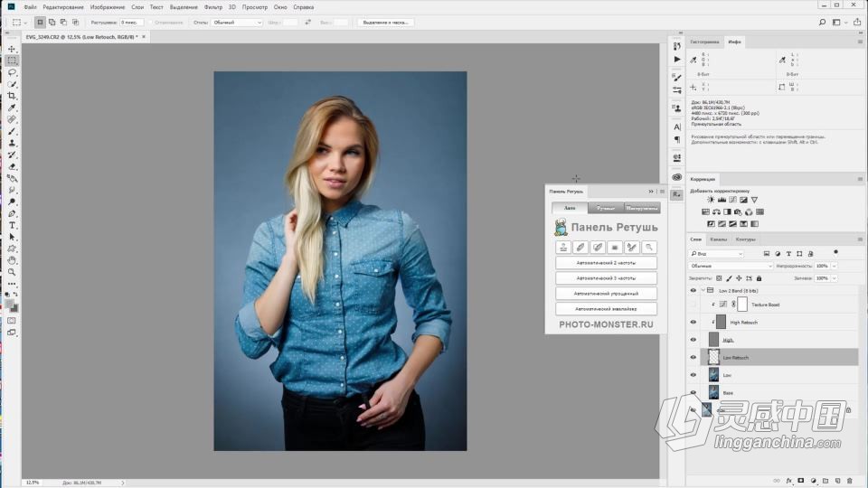
Task: Select the Move tool in the toolbar
Action: point(12,49)
